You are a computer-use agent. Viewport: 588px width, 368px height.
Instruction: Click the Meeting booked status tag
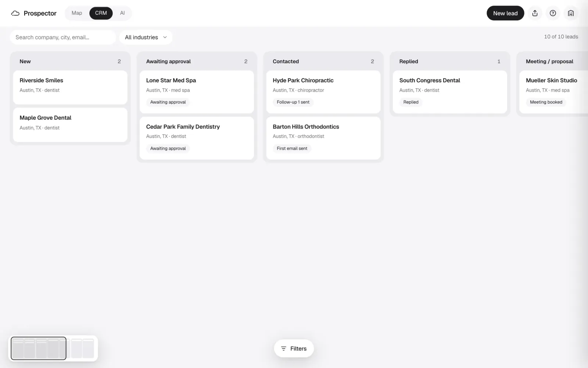[x=546, y=102]
